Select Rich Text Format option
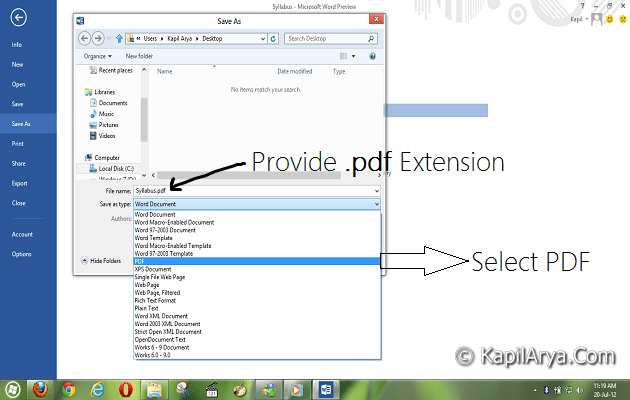 pos(257,300)
